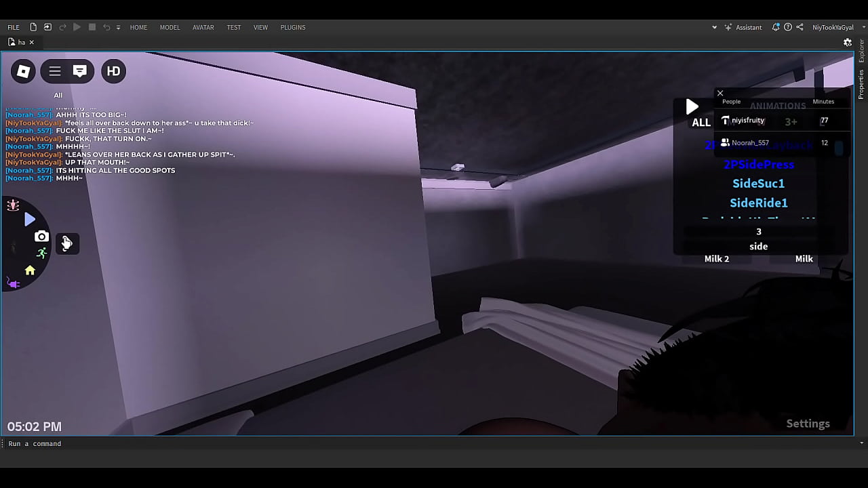Open the FILE menu
This screenshot has height=488, width=868.
tap(14, 27)
